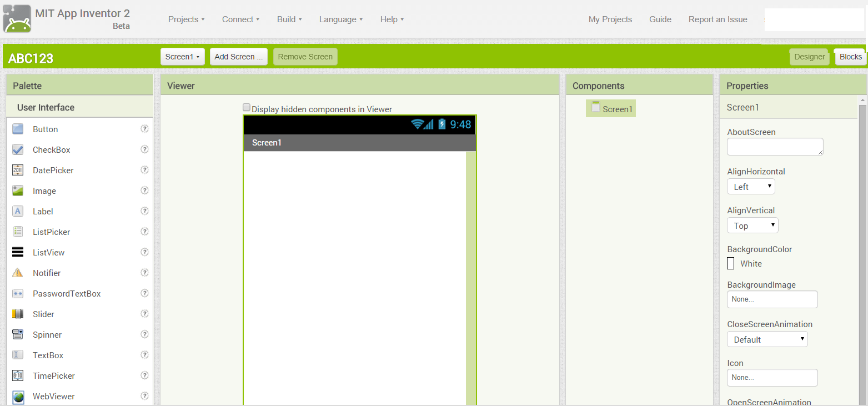Open help for the Button component
Image resolution: width=868 pixels, height=406 pixels.
click(144, 128)
